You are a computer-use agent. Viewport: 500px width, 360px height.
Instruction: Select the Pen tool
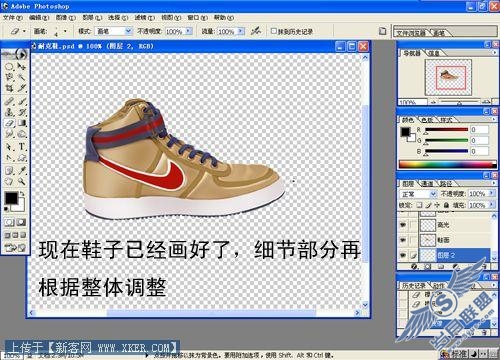coord(9,158)
